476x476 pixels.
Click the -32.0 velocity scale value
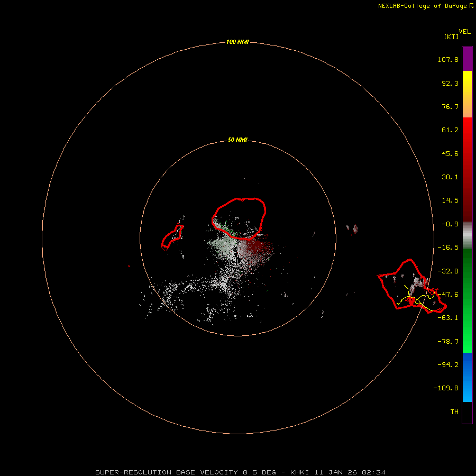coord(448,271)
